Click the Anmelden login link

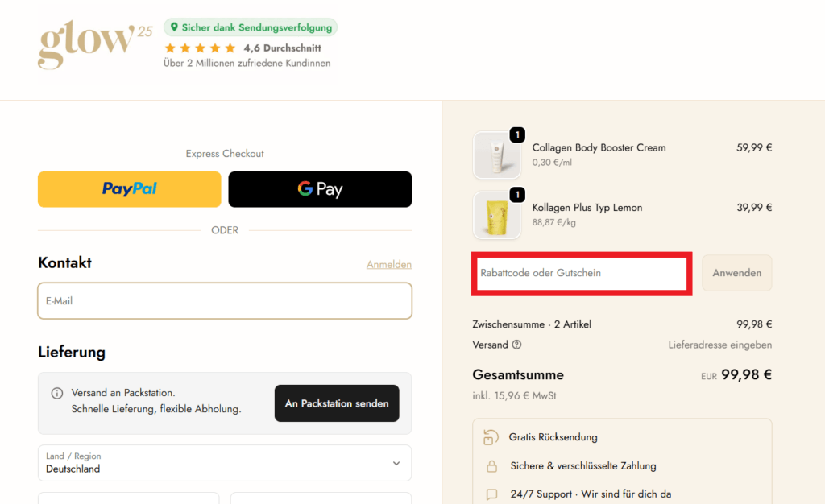tap(389, 264)
